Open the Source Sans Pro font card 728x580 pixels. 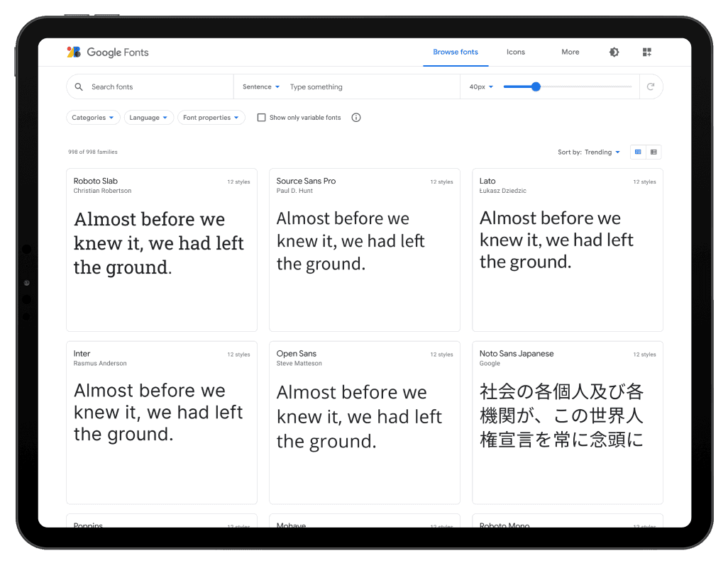(x=365, y=250)
